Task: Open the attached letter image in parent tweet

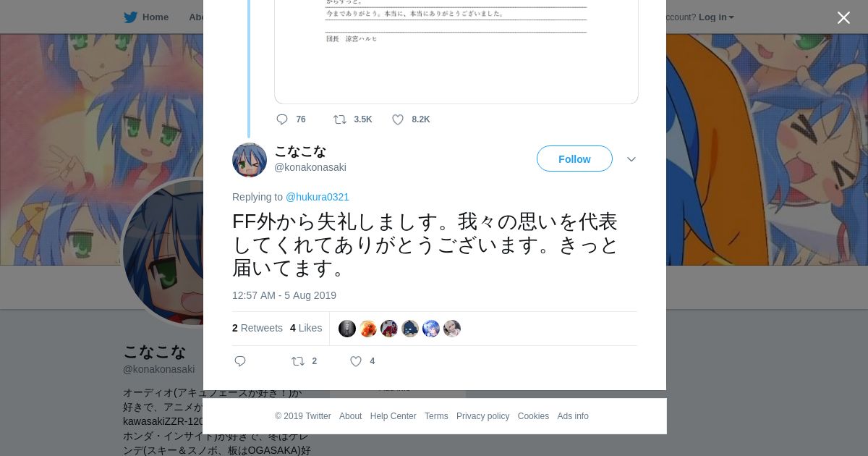Action: coord(456,51)
